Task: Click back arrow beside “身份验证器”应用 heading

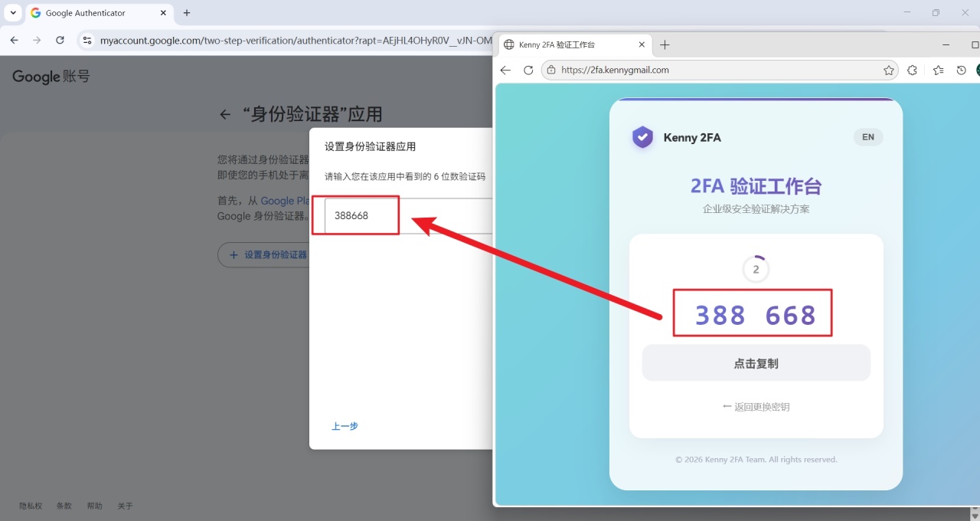Action: 224,115
